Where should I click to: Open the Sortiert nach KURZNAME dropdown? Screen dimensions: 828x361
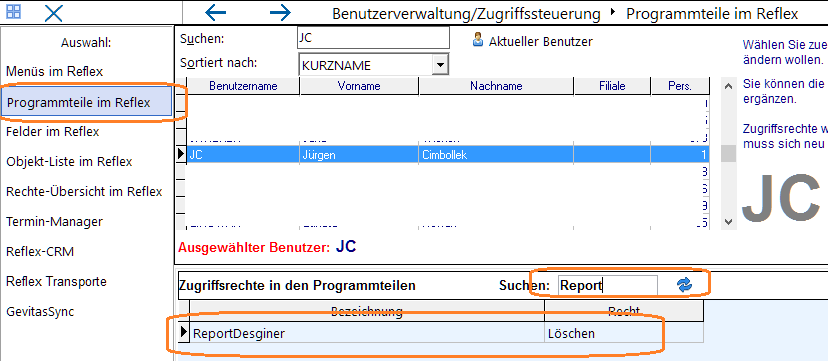(x=440, y=65)
